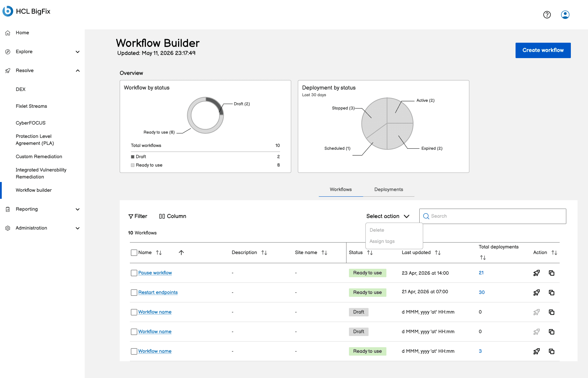Open the 30 total deployments link
Image resolution: width=588 pixels, height=378 pixels.
coord(482,293)
